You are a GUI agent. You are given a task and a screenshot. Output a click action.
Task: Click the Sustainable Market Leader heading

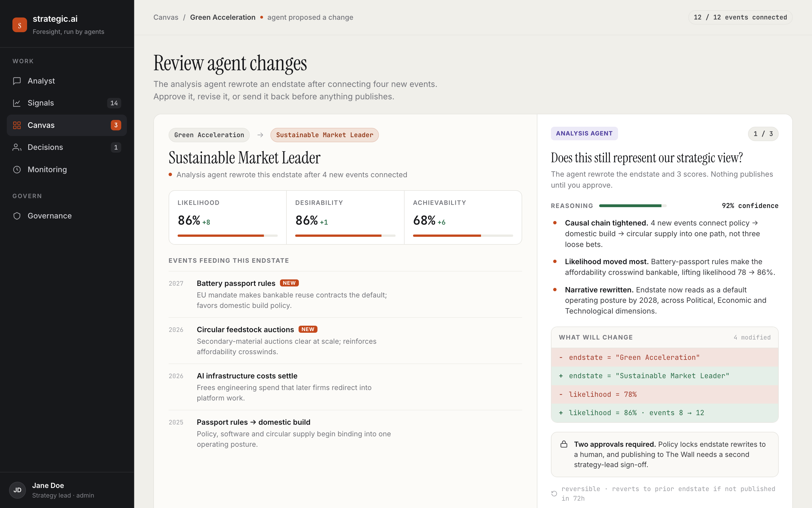click(244, 158)
